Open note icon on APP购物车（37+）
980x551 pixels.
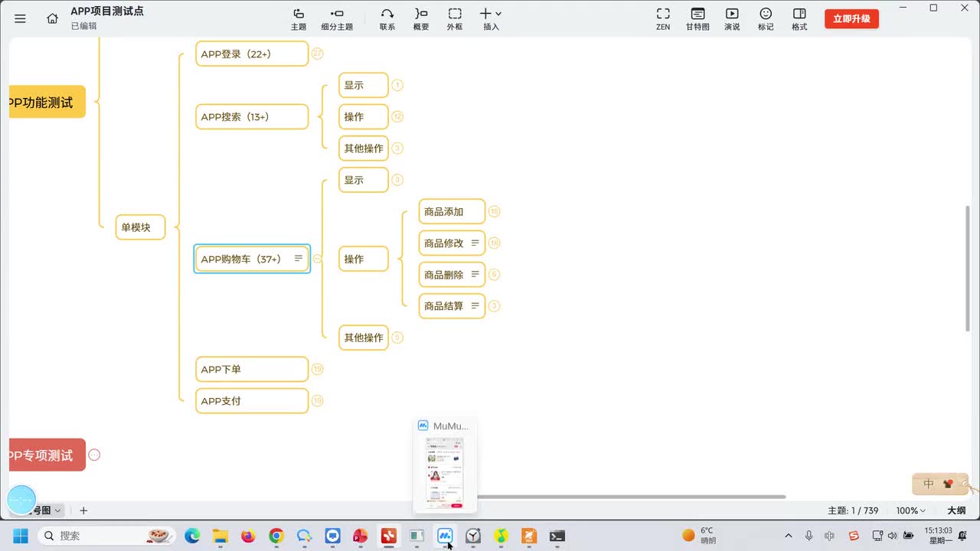pos(299,259)
